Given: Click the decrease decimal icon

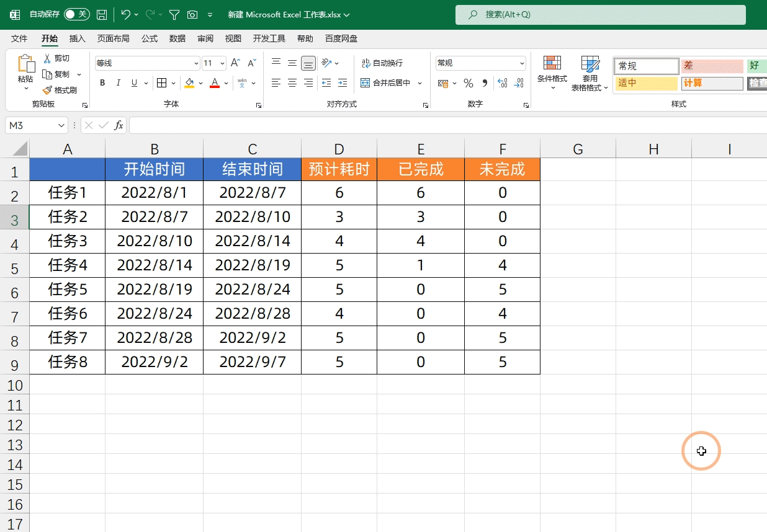Looking at the screenshot, I should (x=519, y=83).
